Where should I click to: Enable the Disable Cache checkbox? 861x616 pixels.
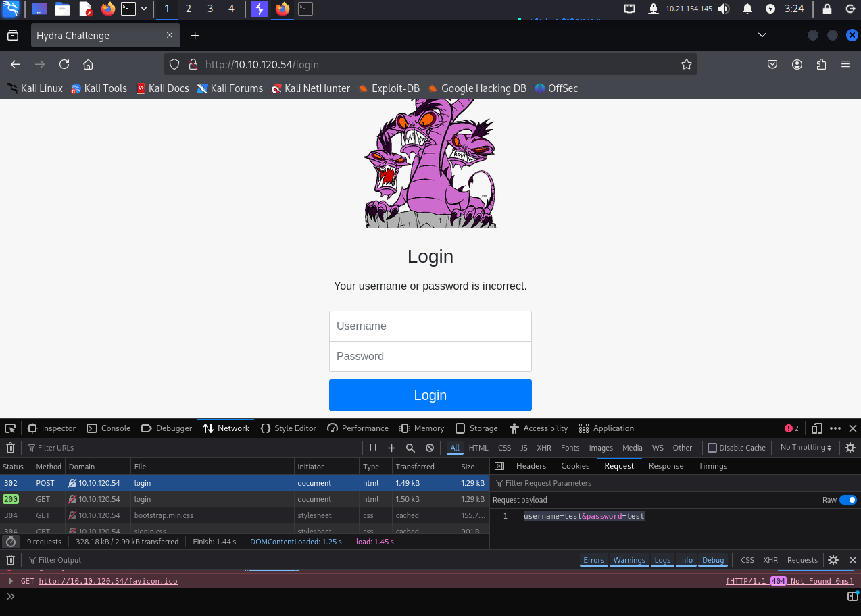pyautogui.click(x=712, y=448)
